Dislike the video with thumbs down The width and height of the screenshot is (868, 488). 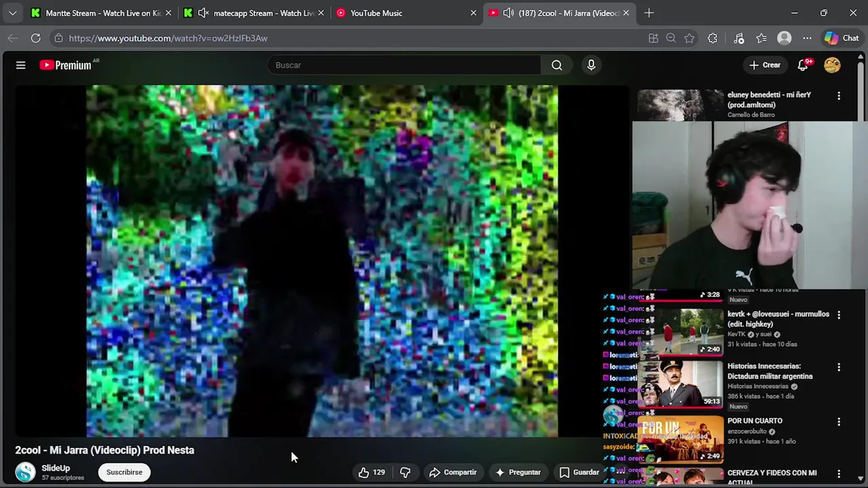(405, 472)
